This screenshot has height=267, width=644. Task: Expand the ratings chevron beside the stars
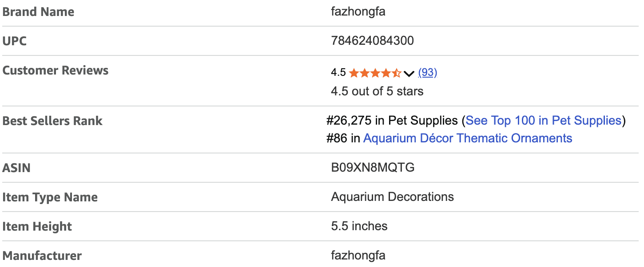409,73
